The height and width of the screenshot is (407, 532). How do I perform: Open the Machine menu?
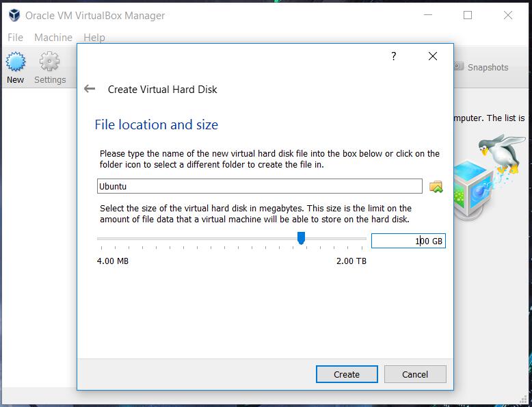[x=53, y=38]
